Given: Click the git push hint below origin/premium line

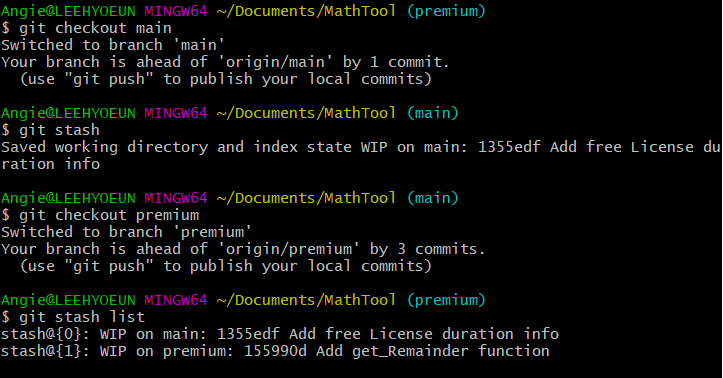Looking at the screenshot, I should pos(226,266).
